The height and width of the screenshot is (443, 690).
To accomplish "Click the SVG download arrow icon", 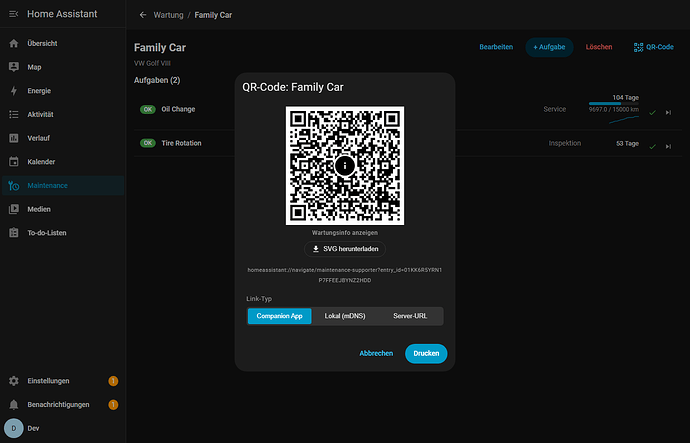I will pos(316,249).
